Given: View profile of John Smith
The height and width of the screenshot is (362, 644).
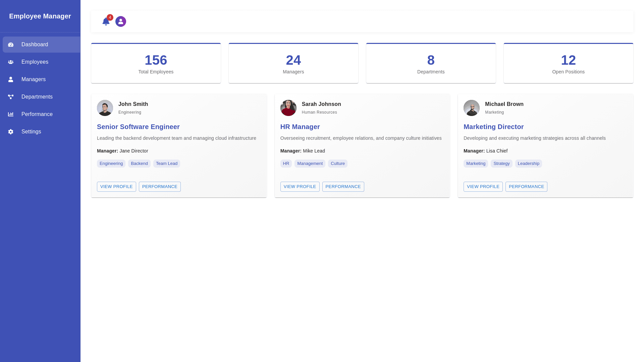Looking at the screenshot, I should pos(116,187).
